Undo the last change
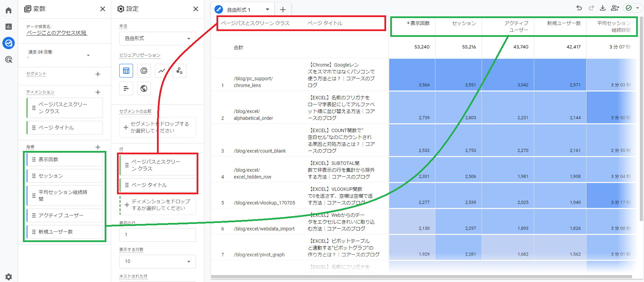The width and height of the screenshot is (644, 282). point(579,8)
